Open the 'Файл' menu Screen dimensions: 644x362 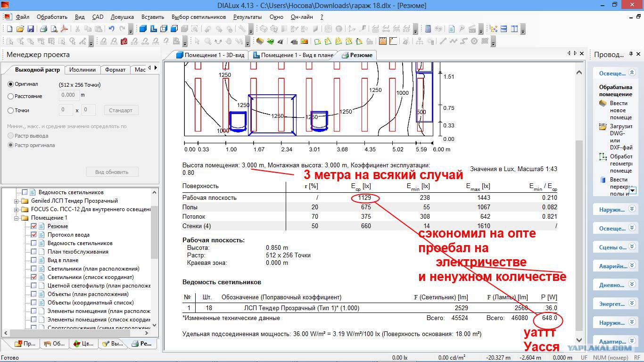23,17
